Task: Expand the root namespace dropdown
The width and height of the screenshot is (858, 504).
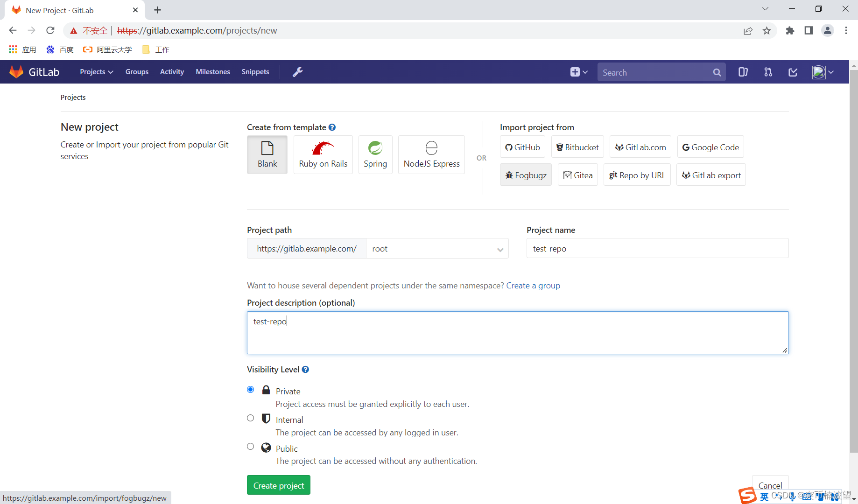Action: [437, 249]
